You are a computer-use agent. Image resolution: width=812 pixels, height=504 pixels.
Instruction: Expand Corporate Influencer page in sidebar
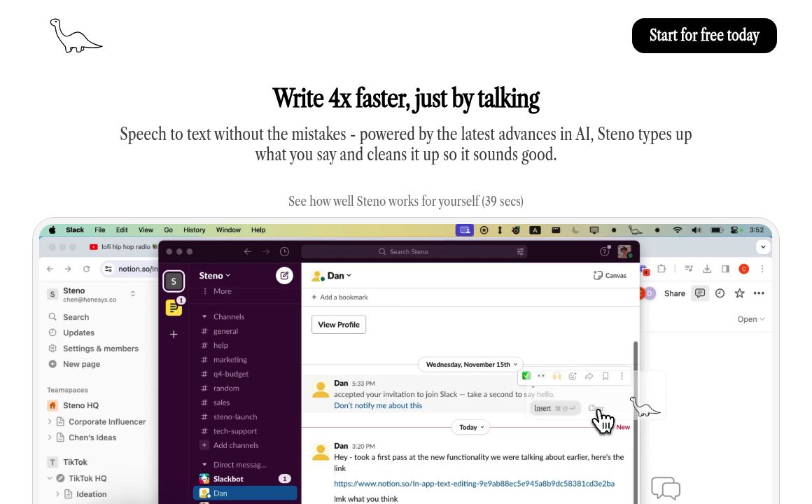click(x=50, y=422)
